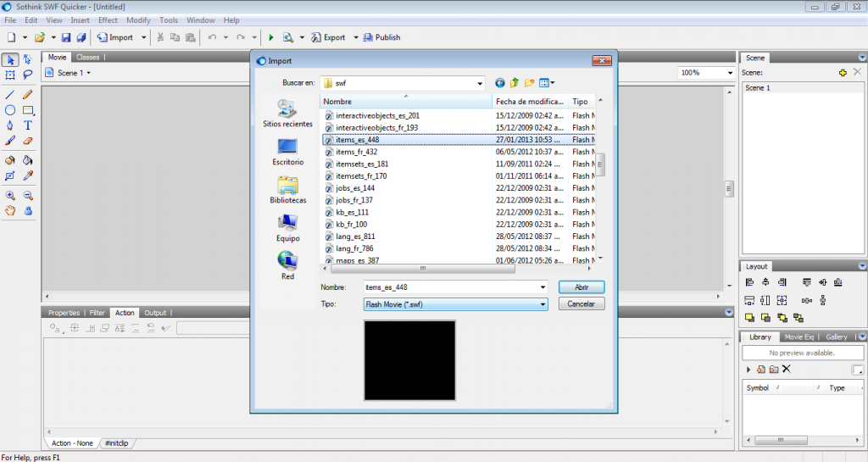The height and width of the screenshot is (462, 868).
Task: Select file jobs_es_144
Action: [x=355, y=188]
